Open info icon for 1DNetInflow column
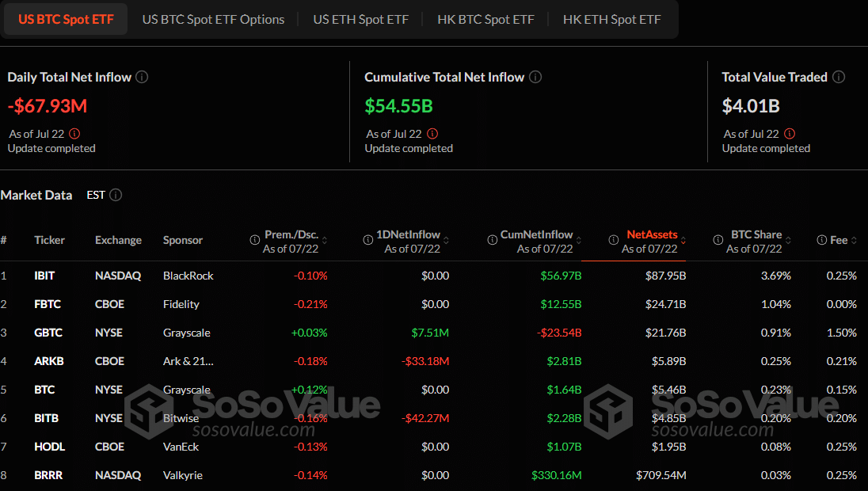 (x=367, y=240)
